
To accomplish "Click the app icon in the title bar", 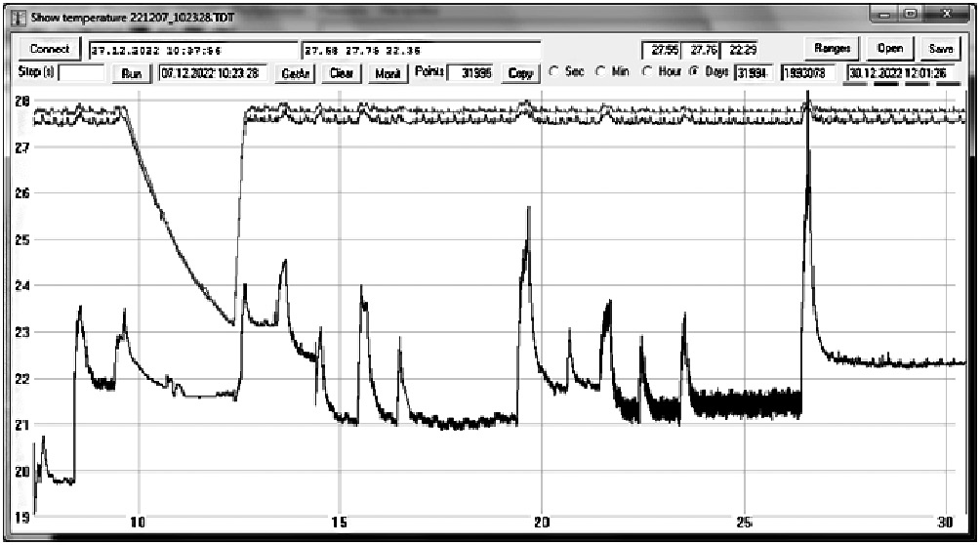I will [x=18, y=18].
